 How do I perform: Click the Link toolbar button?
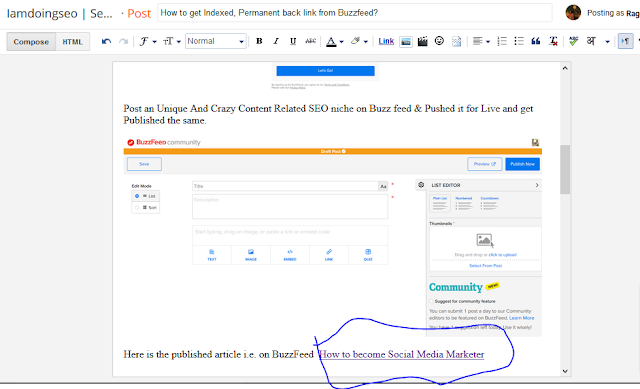click(x=386, y=41)
